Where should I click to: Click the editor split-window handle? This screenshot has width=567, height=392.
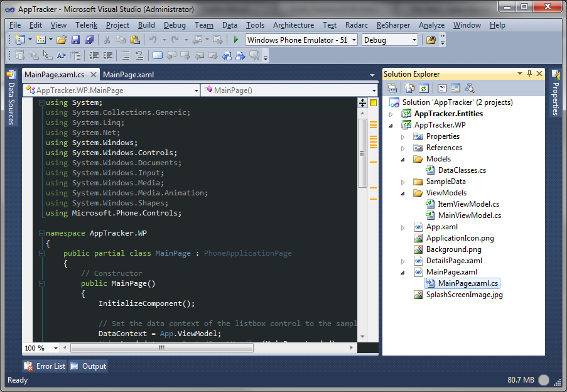coord(362,102)
